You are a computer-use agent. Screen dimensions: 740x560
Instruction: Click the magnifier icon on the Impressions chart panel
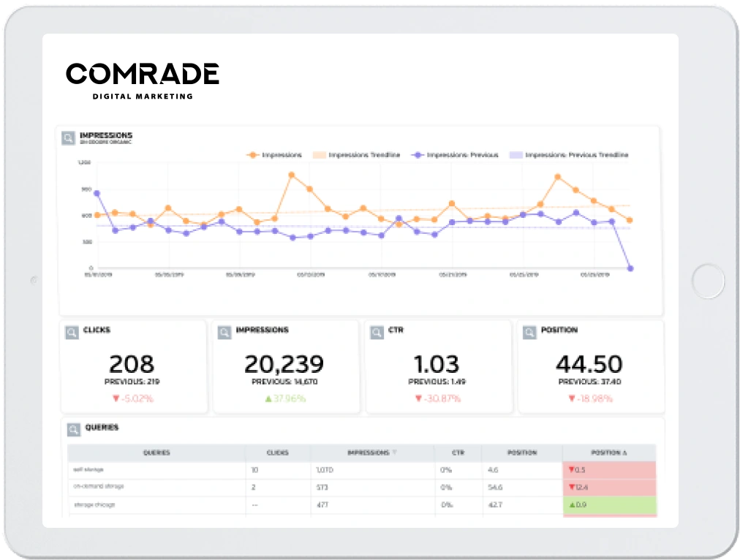pos(69,136)
